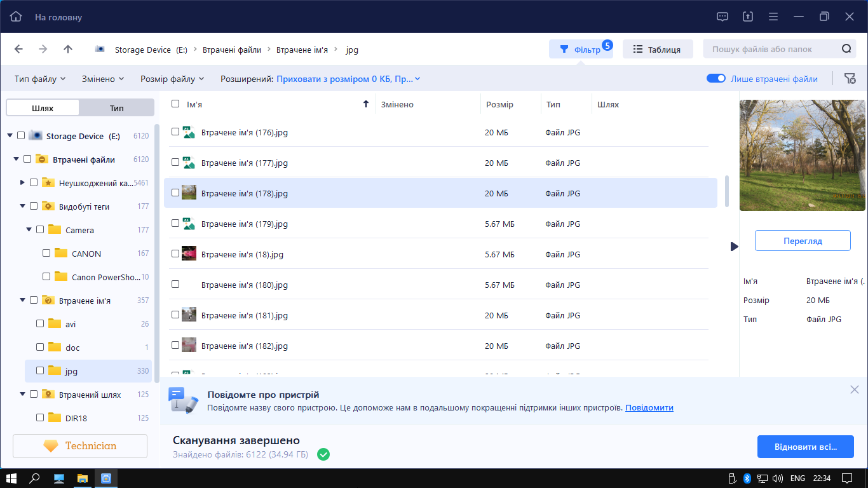Switch to the 'Шлях' tab

coord(43,108)
